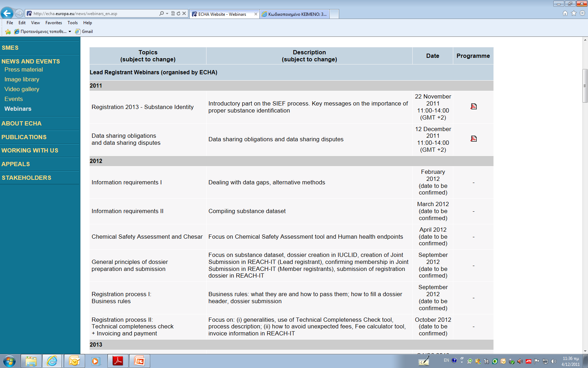Open the Favorites menu
This screenshot has height=368, width=588.
tap(54, 23)
